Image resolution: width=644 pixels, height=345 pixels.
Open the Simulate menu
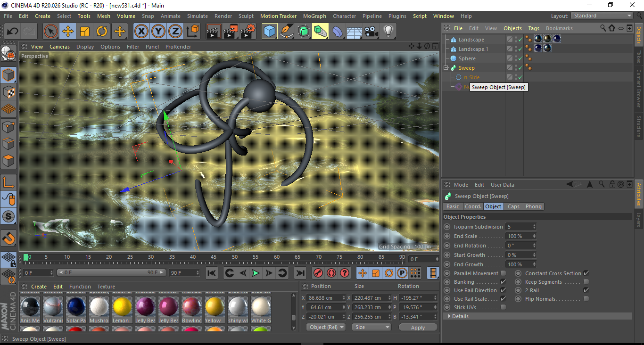[x=197, y=16]
